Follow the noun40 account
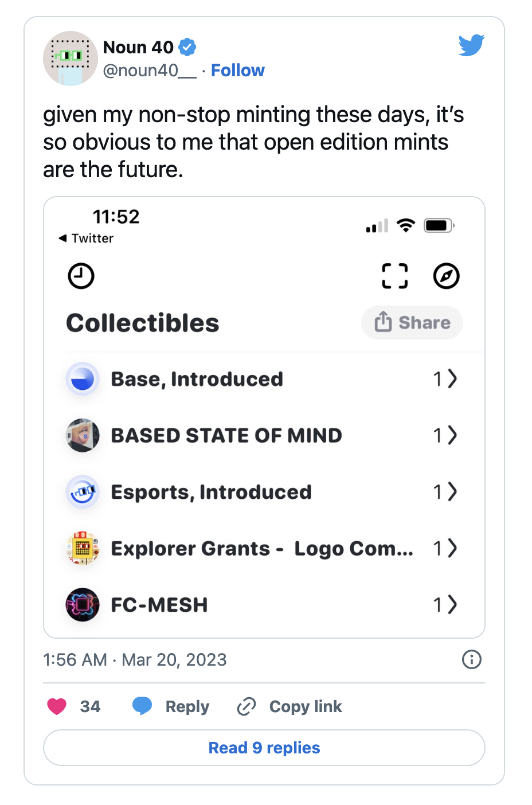532x805 pixels. click(237, 71)
